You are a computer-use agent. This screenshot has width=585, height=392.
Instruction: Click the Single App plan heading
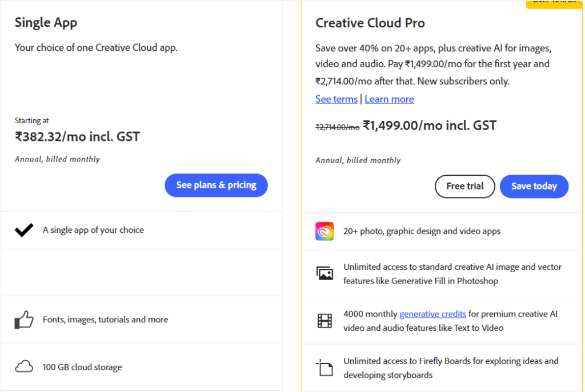46,23
